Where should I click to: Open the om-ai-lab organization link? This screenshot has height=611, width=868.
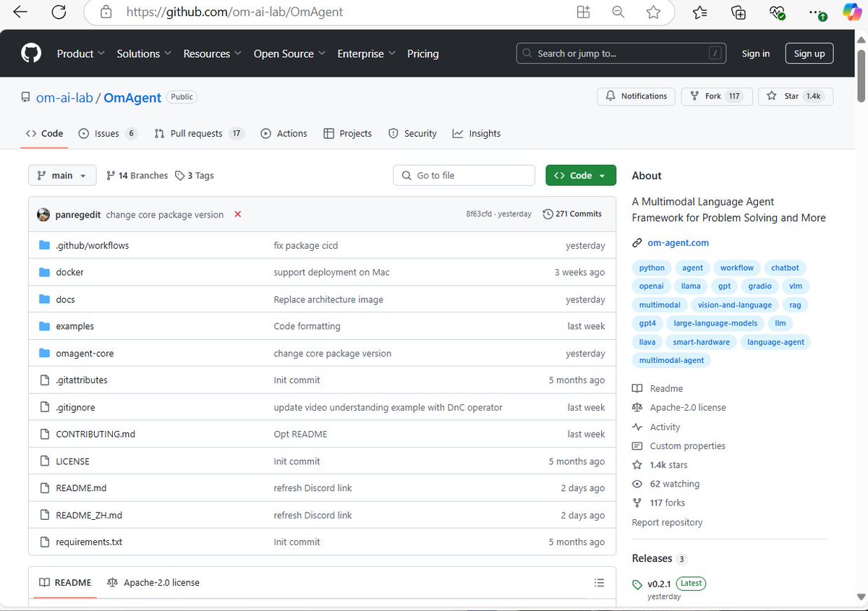pyautogui.click(x=64, y=98)
